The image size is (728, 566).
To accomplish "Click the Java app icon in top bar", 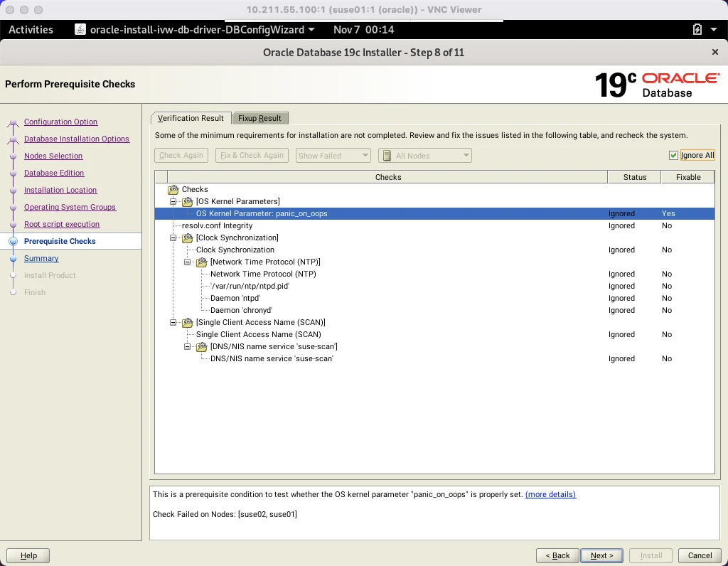I will tap(80, 30).
